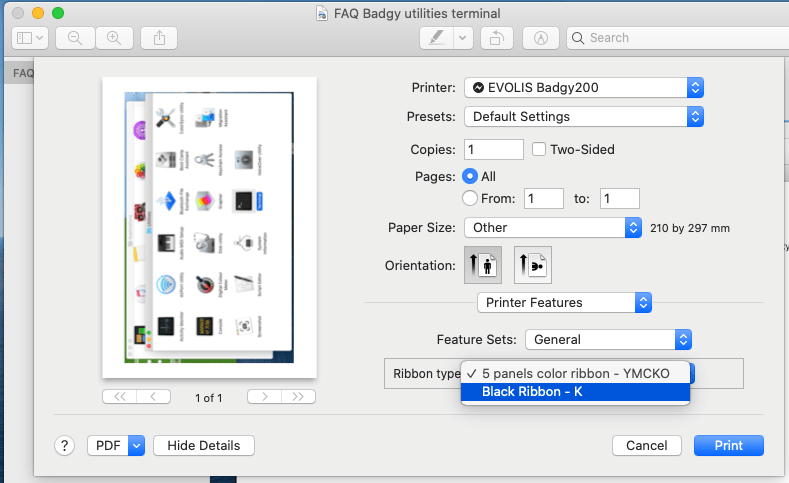The width and height of the screenshot is (789, 483).
Task: Click the Rotate toolbar icon
Action: coord(497,38)
